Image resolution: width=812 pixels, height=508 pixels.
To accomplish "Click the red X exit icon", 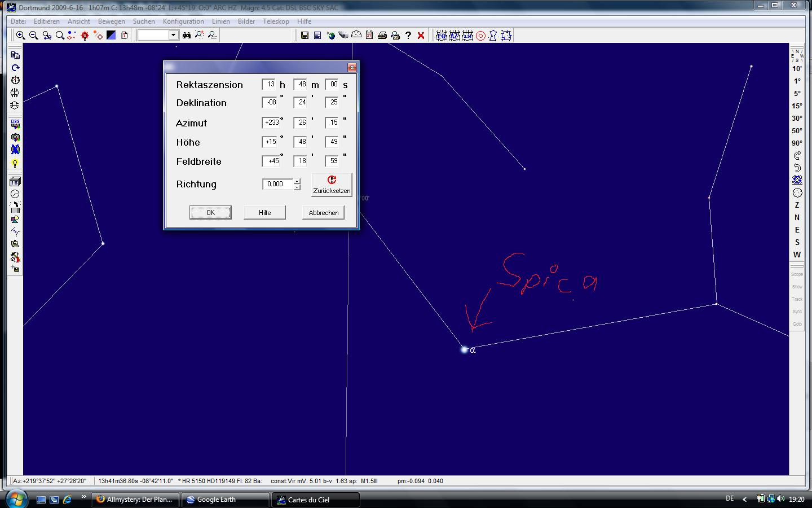I will [421, 35].
